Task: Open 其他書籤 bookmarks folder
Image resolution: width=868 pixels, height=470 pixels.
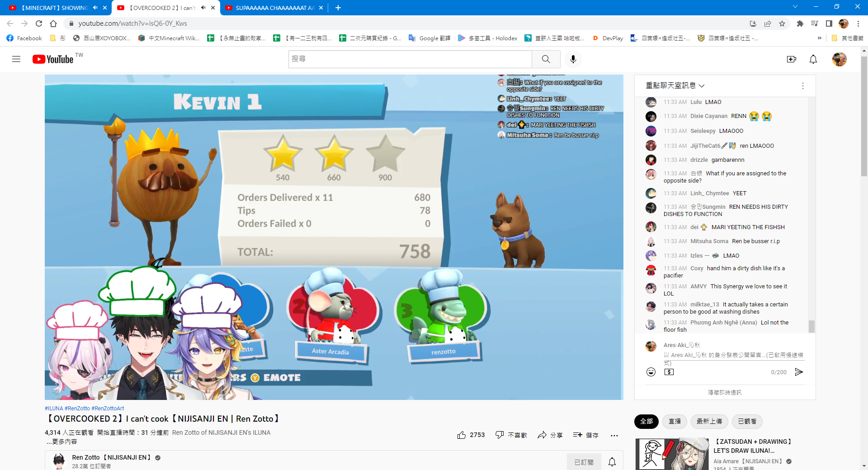Action: (x=847, y=38)
